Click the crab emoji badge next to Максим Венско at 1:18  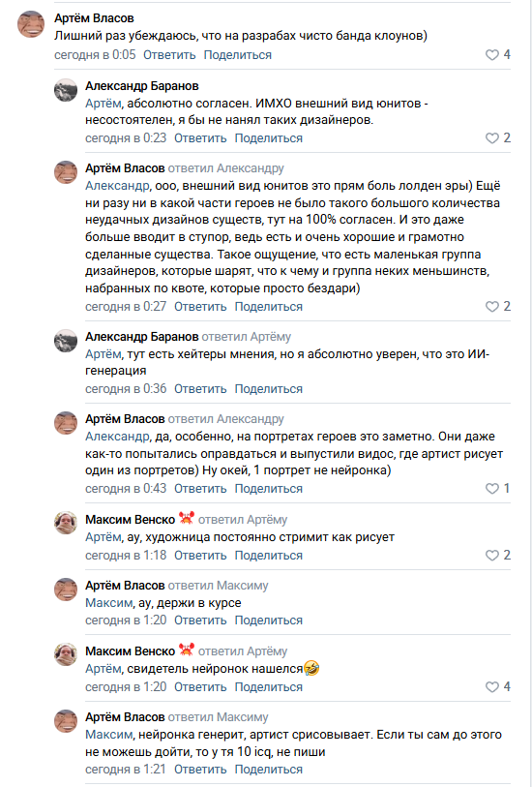click(x=187, y=518)
